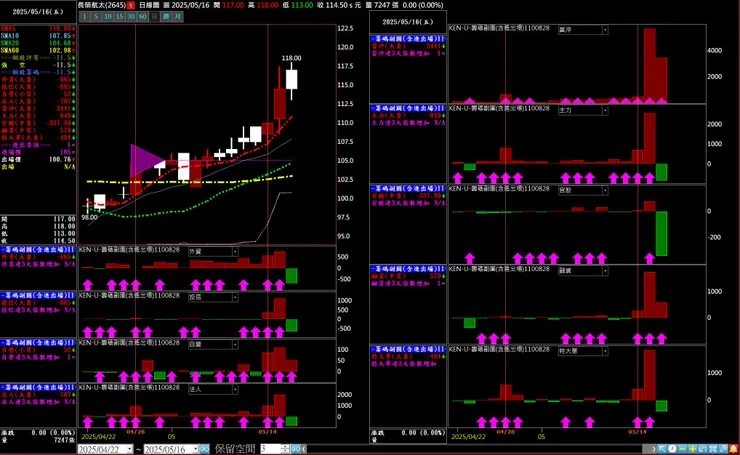Switch chart to 5-minute timeframe
This screenshot has width=740, height=455.
pyautogui.click(x=96, y=17)
